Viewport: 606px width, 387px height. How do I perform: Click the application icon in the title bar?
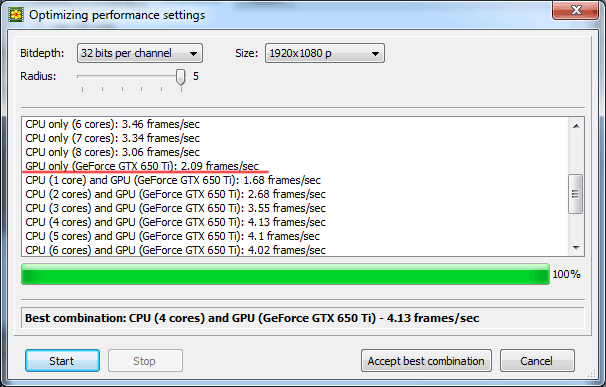point(16,15)
